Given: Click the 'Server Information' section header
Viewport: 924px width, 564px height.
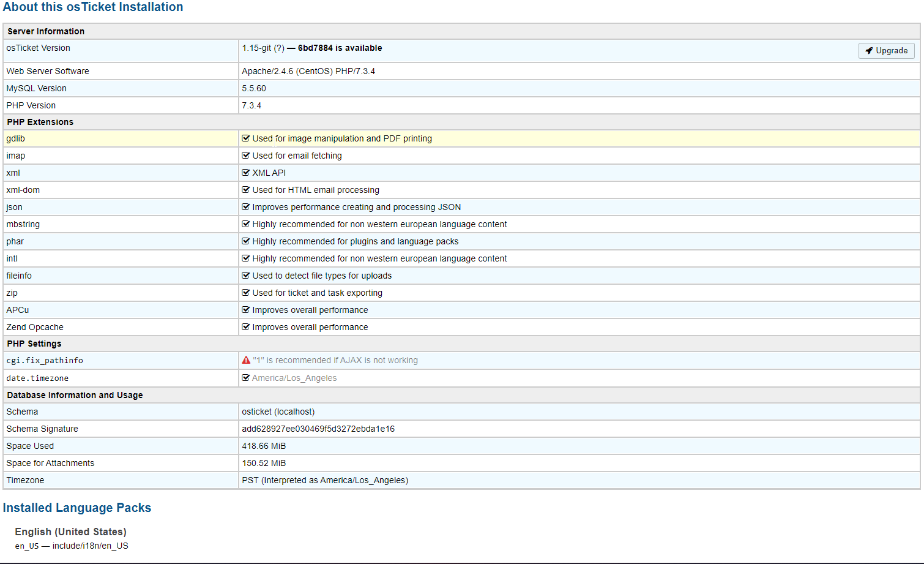Looking at the screenshot, I should coord(46,31).
